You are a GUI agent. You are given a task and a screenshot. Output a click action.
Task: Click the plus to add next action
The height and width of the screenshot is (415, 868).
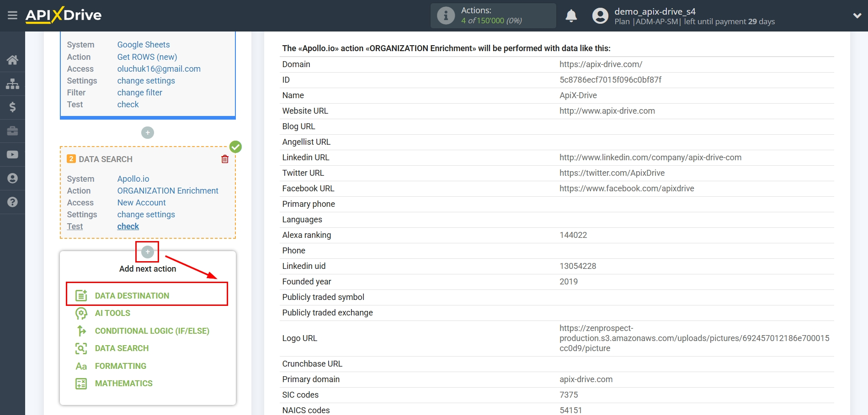point(147,252)
